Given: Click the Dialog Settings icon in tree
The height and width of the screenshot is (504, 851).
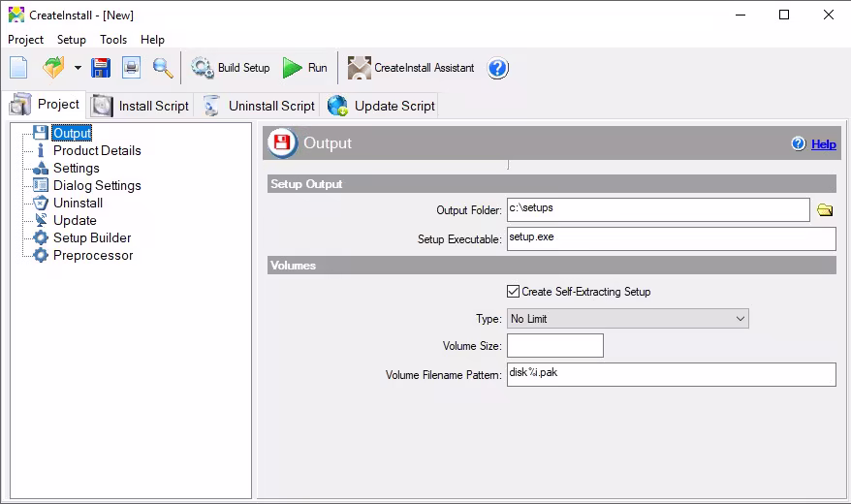Looking at the screenshot, I should pos(41,185).
